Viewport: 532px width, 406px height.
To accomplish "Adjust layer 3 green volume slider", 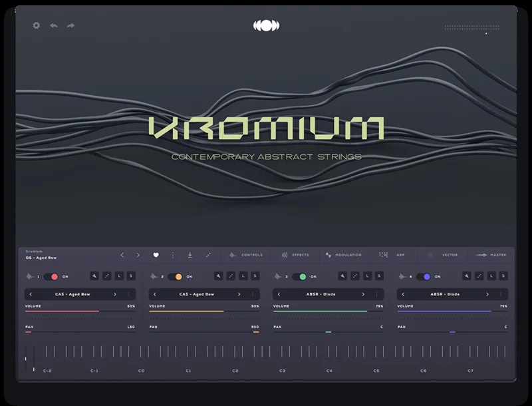I will coord(329,311).
